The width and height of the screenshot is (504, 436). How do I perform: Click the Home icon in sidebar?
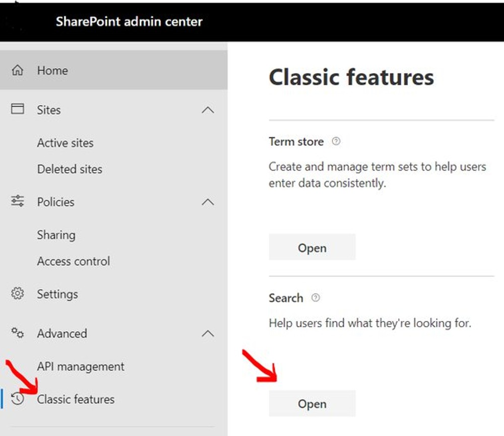pos(18,71)
